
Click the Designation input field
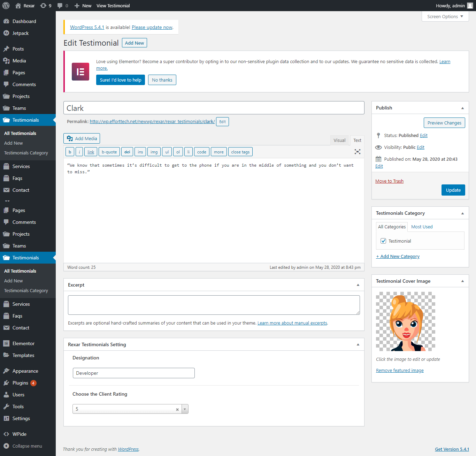point(133,373)
